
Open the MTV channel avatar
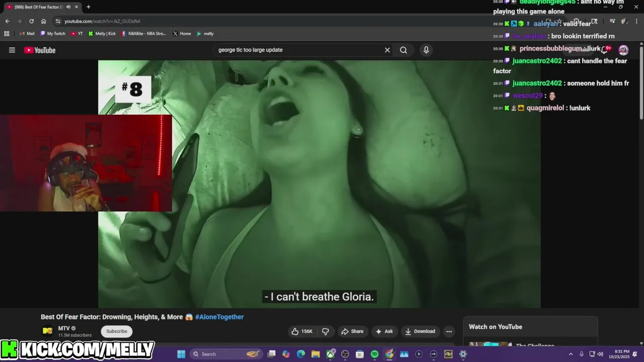(47, 331)
